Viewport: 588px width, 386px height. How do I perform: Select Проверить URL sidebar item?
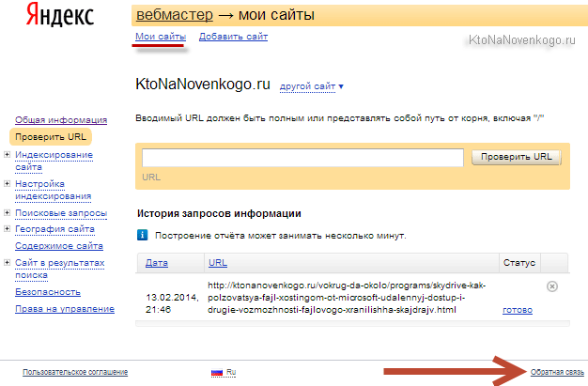pos(51,137)
